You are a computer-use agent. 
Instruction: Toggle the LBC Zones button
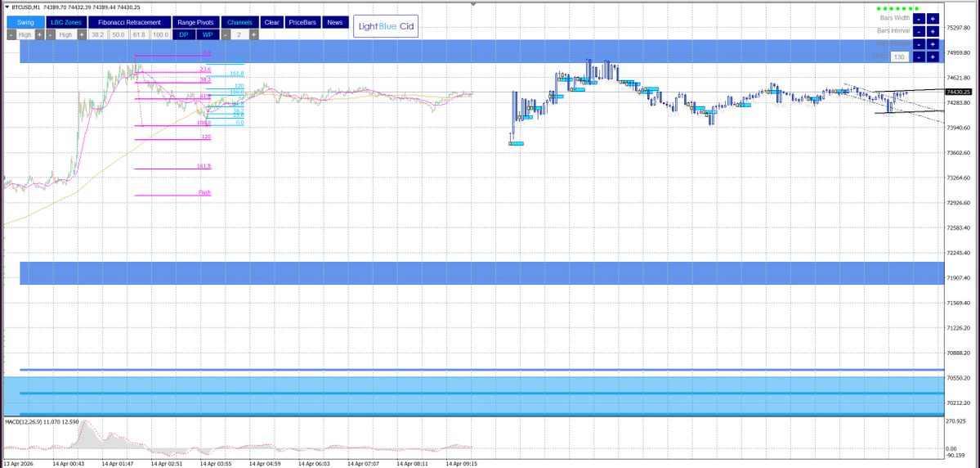tap(66, 23)
